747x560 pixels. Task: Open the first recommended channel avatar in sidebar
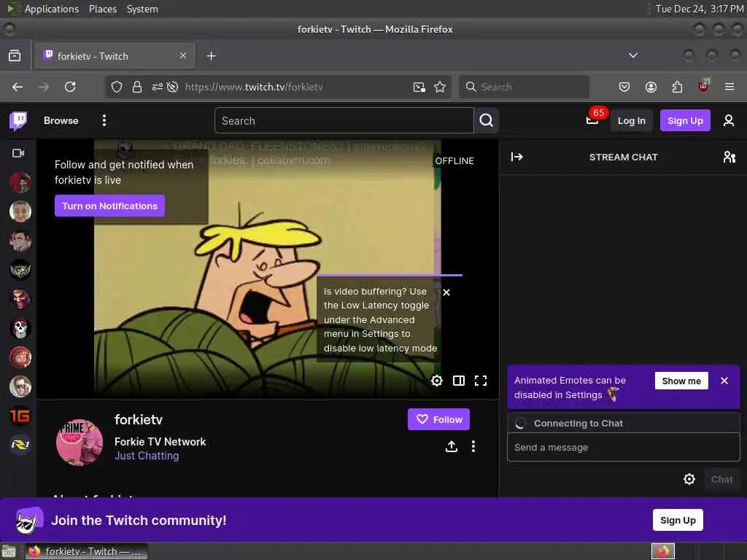(20, 182)
